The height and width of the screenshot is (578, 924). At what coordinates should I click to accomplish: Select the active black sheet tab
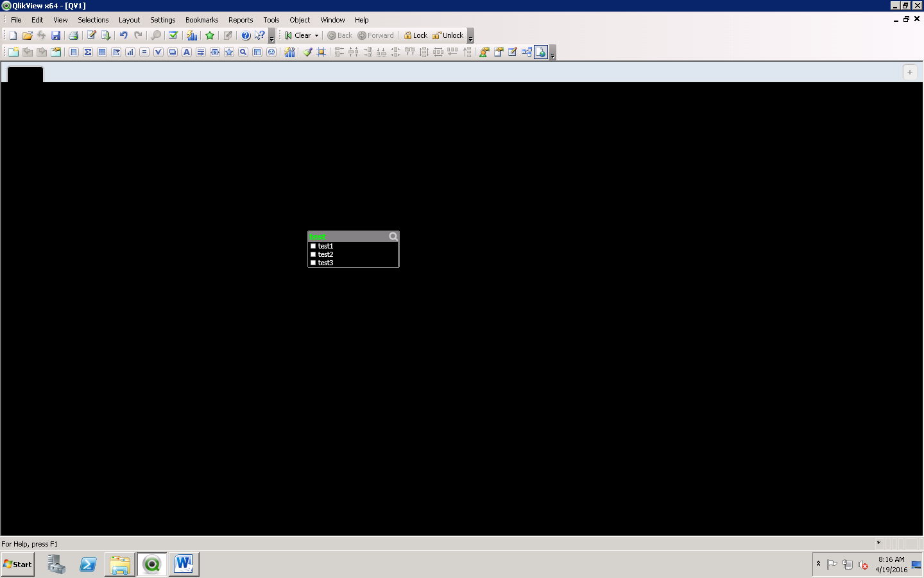coord(25,74)
